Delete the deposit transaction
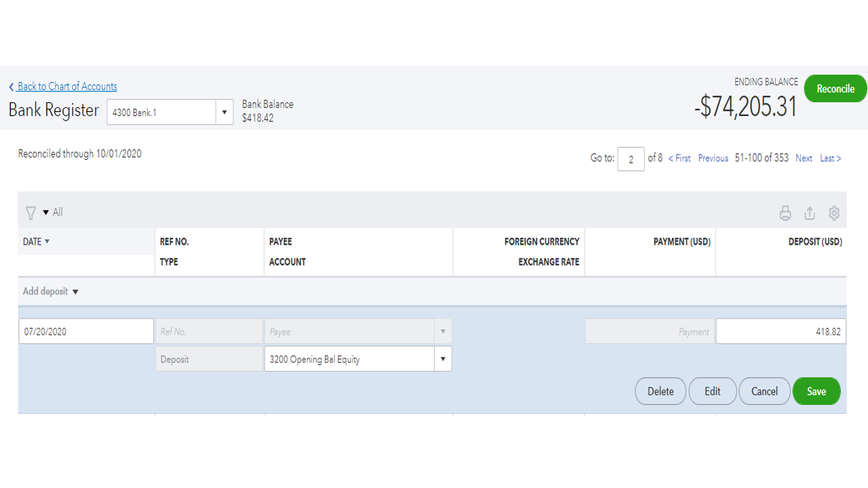868x488 pixels. 660,391
